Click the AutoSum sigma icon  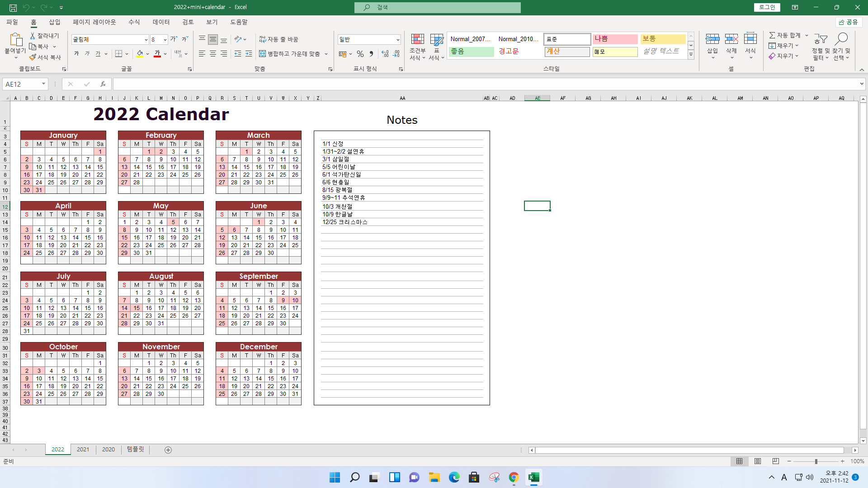pos(772,35)
